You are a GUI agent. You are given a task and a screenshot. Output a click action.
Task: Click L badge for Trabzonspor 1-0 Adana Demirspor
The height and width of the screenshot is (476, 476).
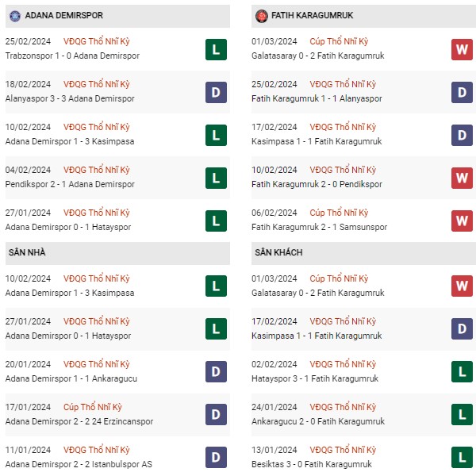(x=215, y=50)
